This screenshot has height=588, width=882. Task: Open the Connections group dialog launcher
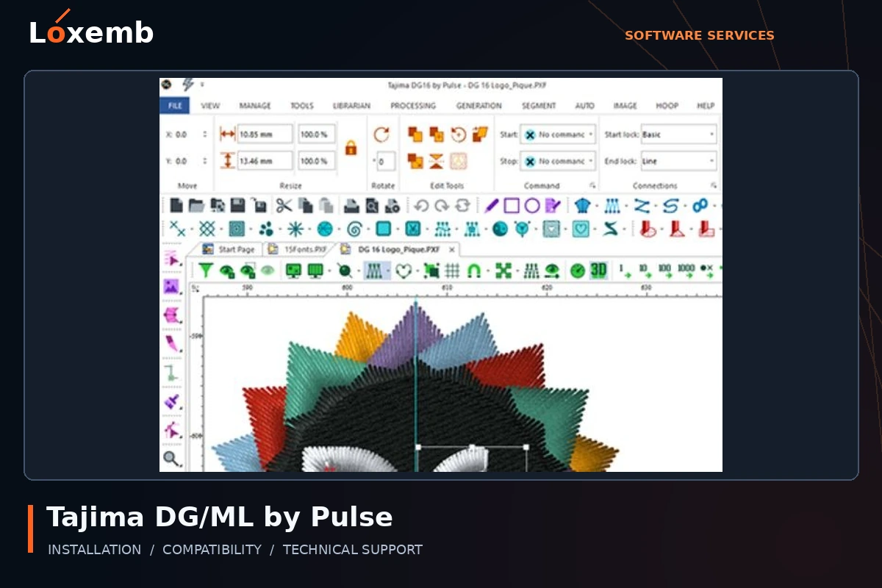[713, 186]
